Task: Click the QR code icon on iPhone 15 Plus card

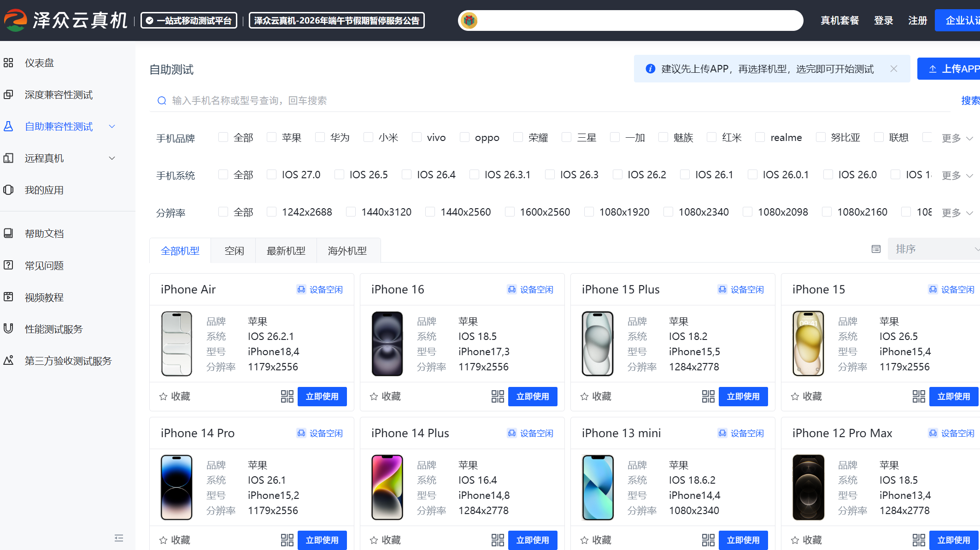Action: pyautogui.click(x=708, y=397)
